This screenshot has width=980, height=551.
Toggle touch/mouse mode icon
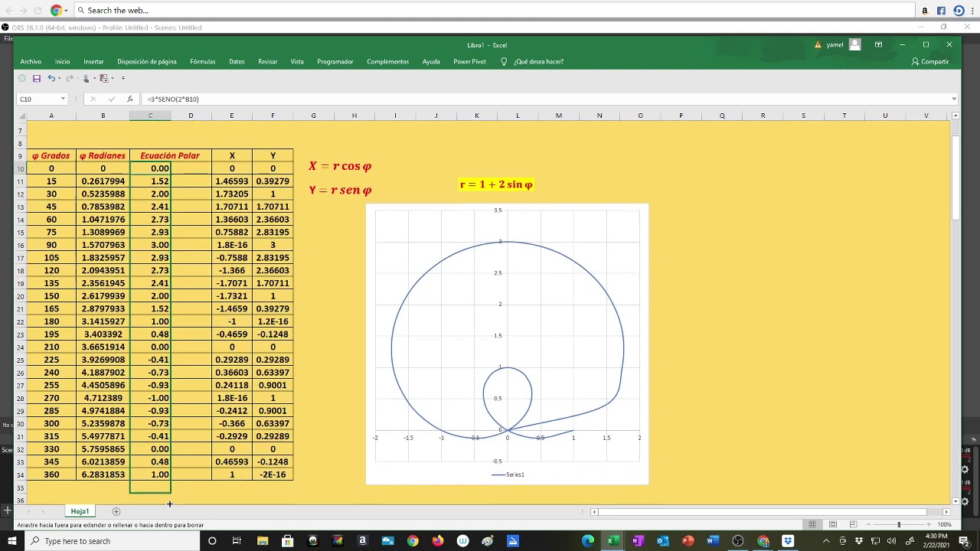click(x=86, y=78)
